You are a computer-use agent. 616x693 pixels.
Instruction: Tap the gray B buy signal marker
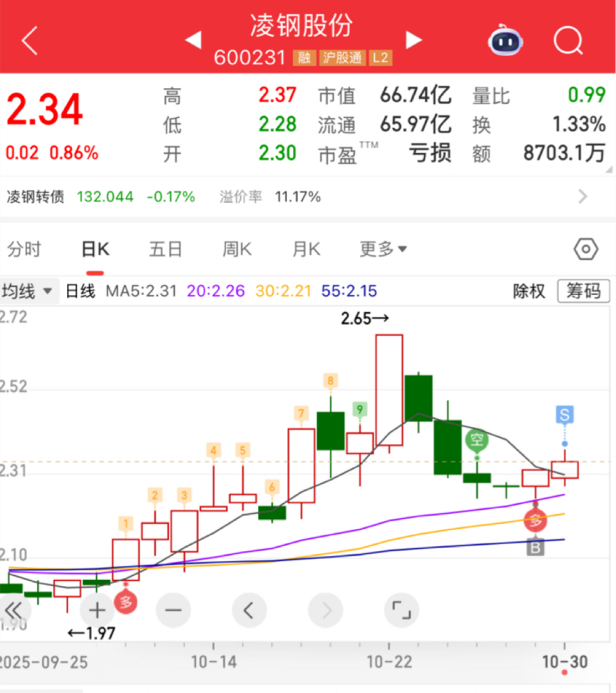[535, 547]
